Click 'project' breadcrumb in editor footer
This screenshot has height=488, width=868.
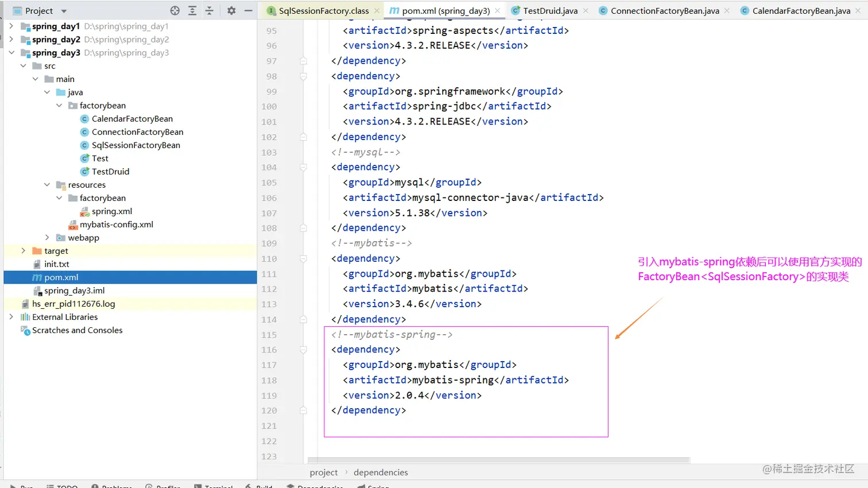[x=324, y=472]
